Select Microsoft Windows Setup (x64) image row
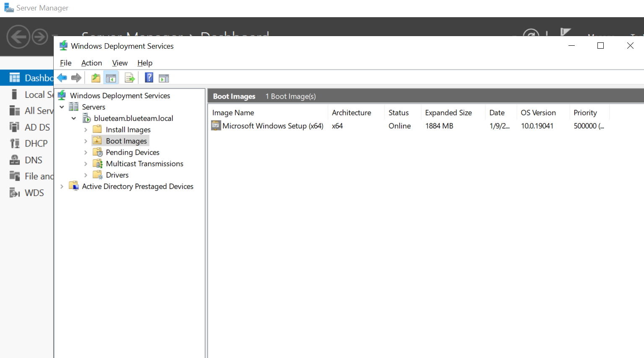The image size is (644, 358). 409,126
